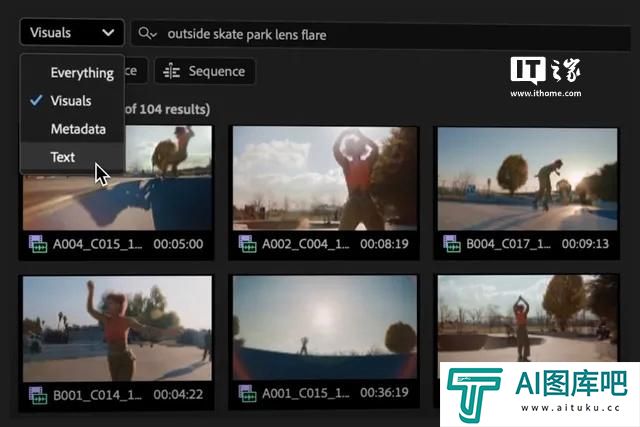
Task: Open the A001_C015 clip thumbnail
Action: point(325,327)
